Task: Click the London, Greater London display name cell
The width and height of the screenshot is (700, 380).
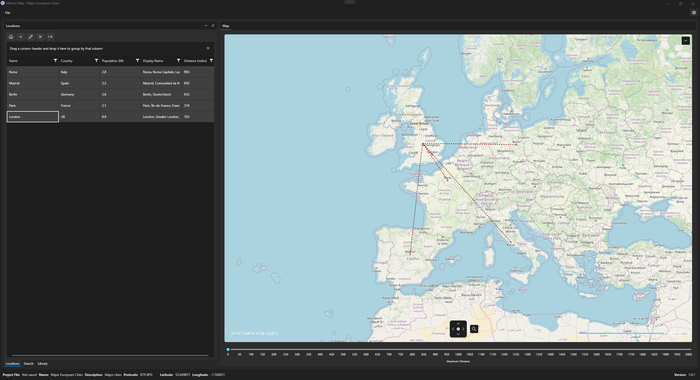Action: pos(161,117)
